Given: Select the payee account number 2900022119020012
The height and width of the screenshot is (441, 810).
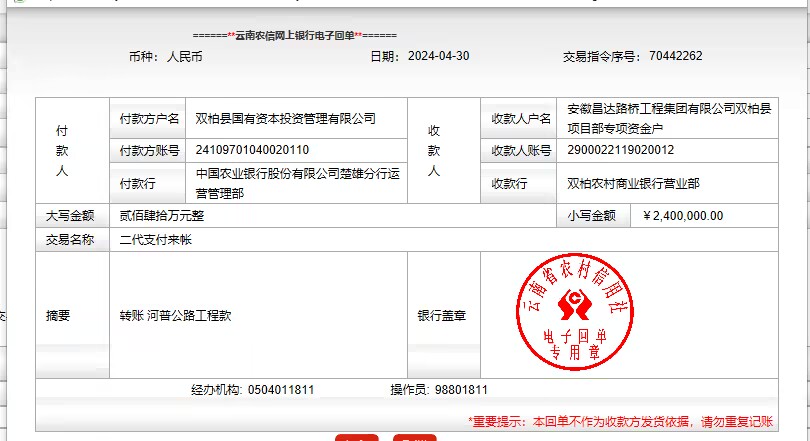Looking at the screenshot, I should [x=620, y=151].
